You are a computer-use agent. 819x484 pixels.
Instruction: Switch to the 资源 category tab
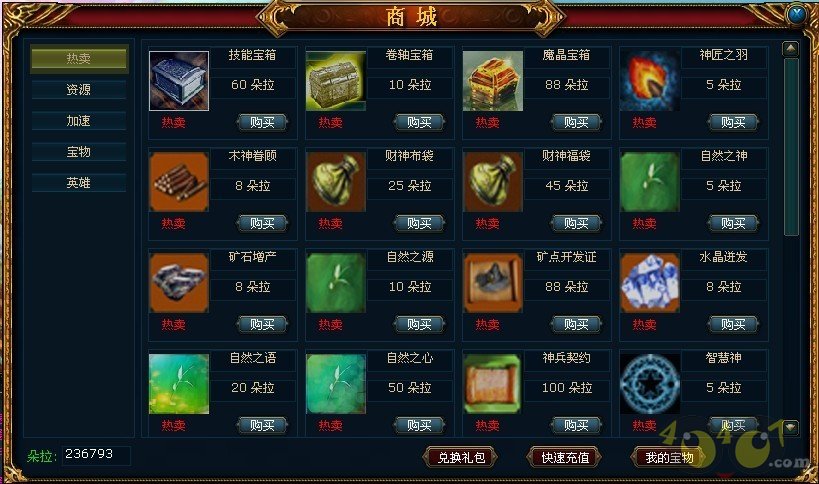78,90
